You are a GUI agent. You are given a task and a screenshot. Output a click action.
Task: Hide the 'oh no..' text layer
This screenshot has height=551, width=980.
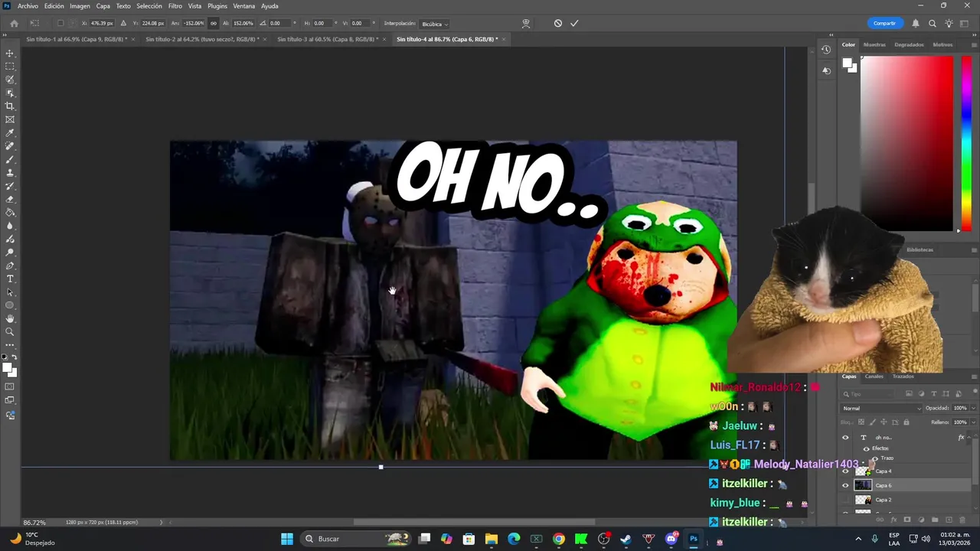845,438
